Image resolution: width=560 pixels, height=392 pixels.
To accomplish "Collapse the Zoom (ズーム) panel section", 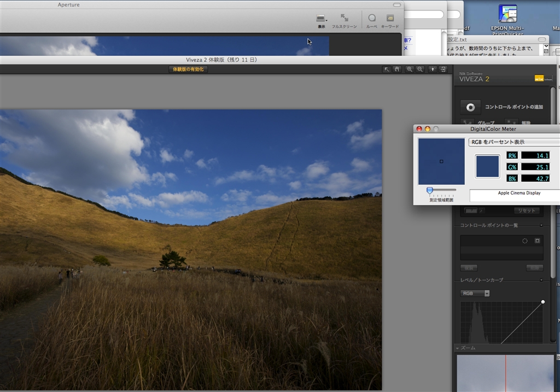I will pos(458,348).
